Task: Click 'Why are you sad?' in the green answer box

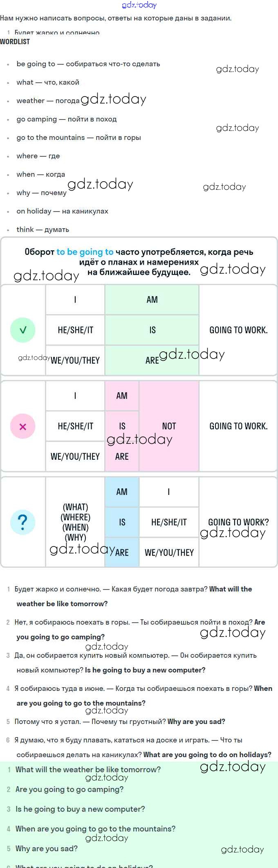Action: [x=47, y=849]
